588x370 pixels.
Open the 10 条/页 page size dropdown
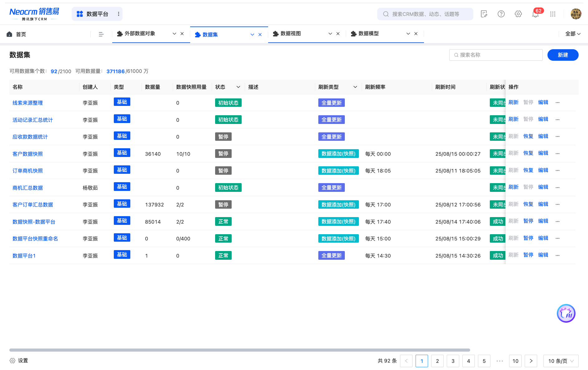561,361
